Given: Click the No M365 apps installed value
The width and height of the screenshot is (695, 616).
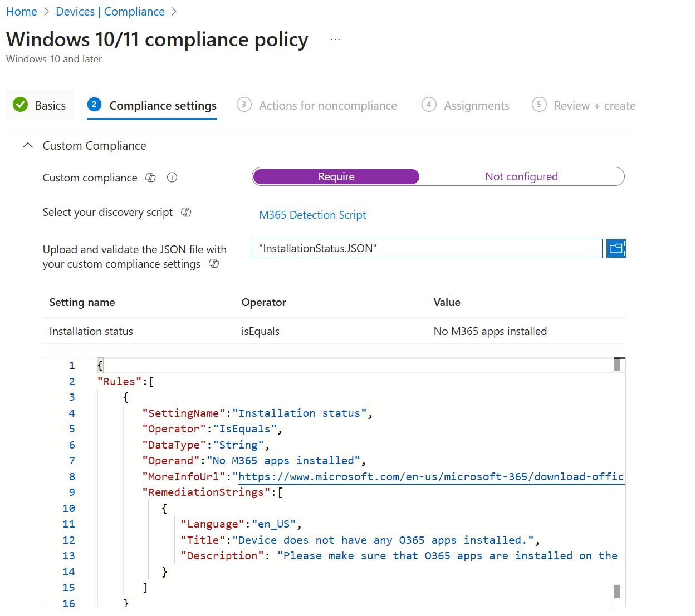Looking at the screenshot, I should 490,331.
